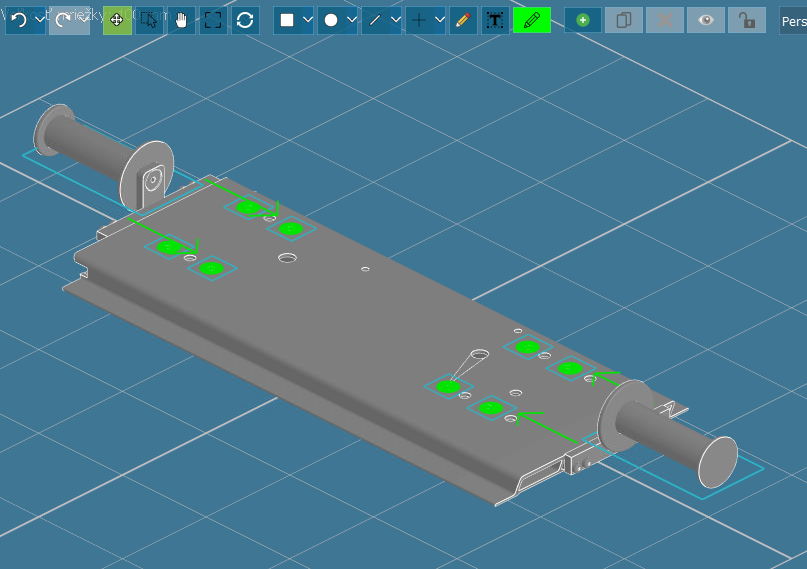807x569 pixels.
Task: Click the Pers perspective view button
Action: pos(793,20)
